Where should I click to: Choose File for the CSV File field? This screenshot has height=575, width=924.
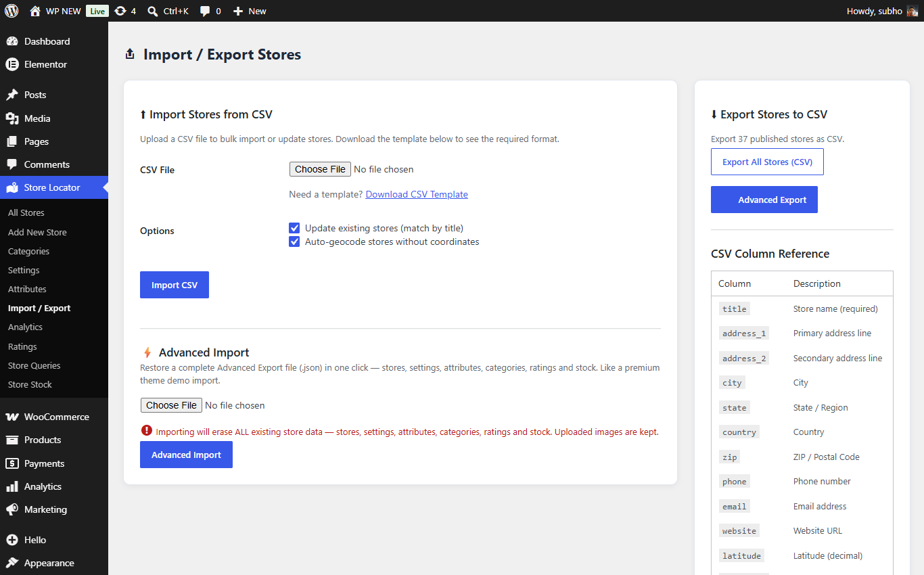tap(320, 169)
